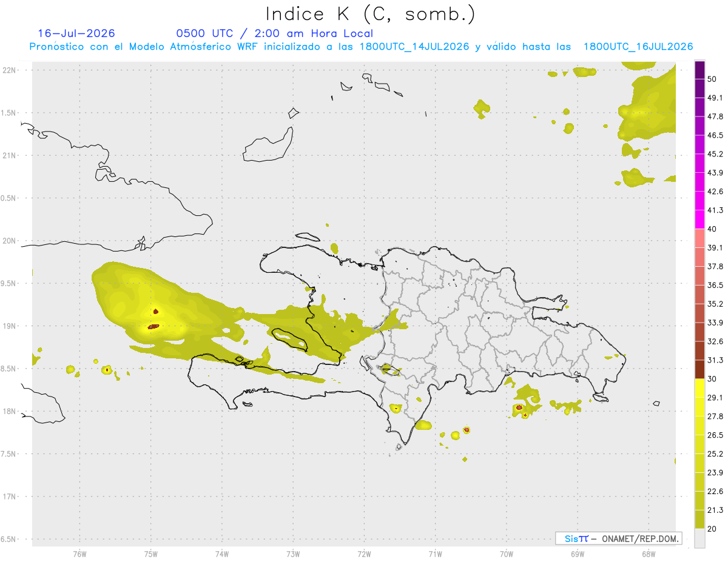Click the valid-until time "1800UTC_16JUL2026"
This screenshot has width=728, height=562.
[x=638, y=47]
